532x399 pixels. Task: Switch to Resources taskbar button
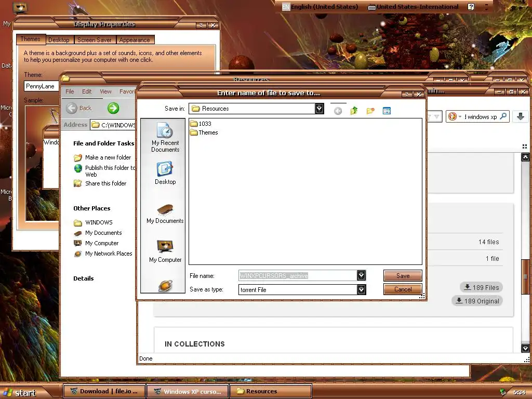[271, 392]
